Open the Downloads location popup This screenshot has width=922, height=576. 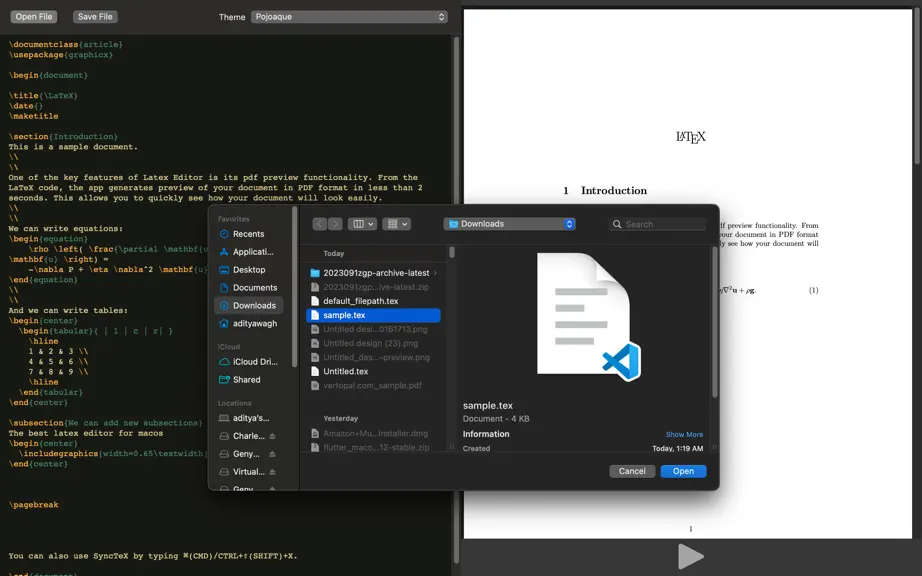tap(509, 224)
